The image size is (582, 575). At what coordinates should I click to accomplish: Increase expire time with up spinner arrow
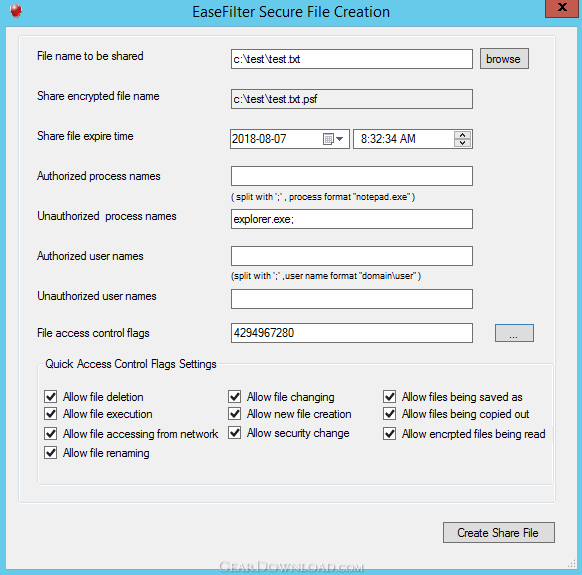click(462, 135)
